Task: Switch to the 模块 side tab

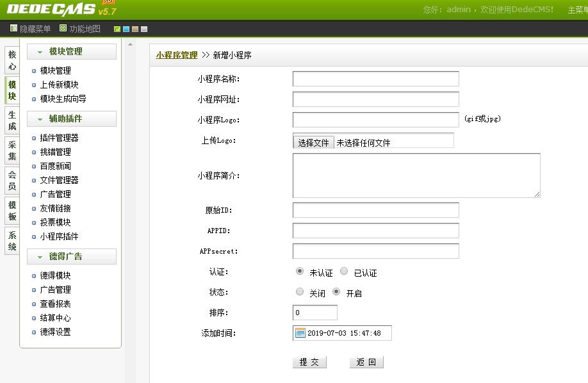Action: point(12,90)
